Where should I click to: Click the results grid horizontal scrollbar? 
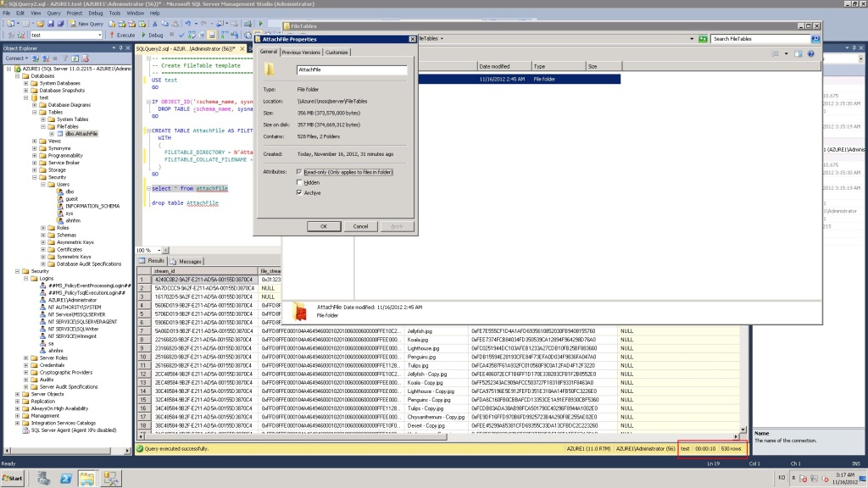click(x=437, y=436)
